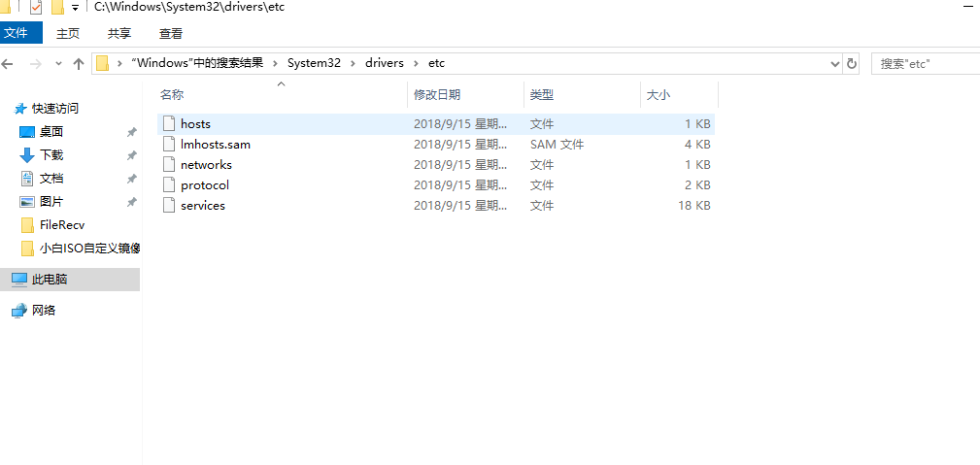Expand chevron after System32 breadcrumb

[354, 63]
